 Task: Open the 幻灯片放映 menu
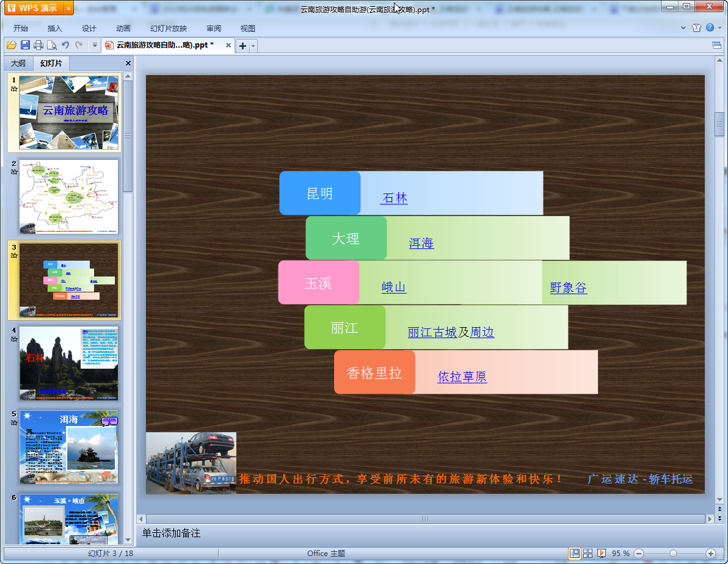click(x=169, y=28)
